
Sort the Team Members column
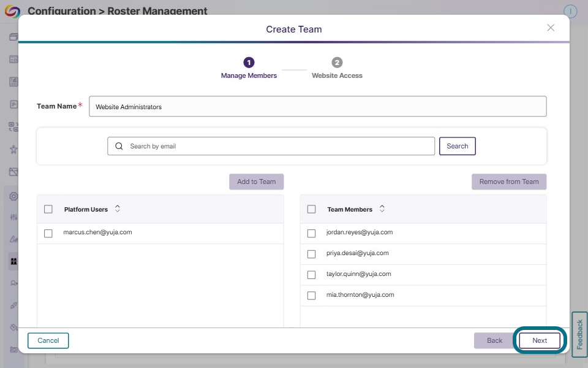382,209
